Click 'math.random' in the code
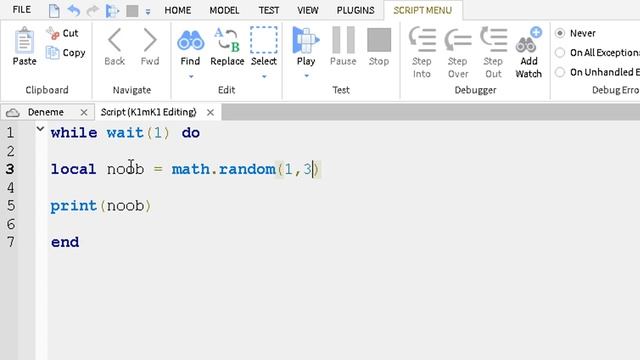 [223, 169]
